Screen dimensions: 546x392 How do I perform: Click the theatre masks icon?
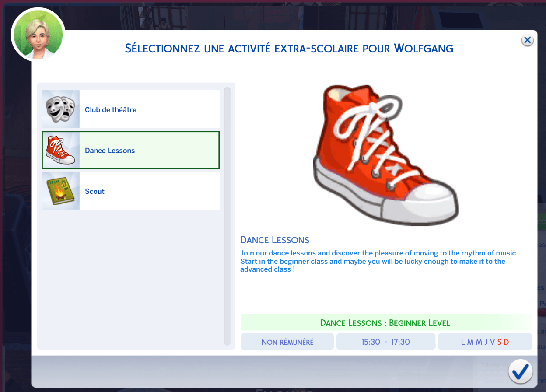pos(61,109)
